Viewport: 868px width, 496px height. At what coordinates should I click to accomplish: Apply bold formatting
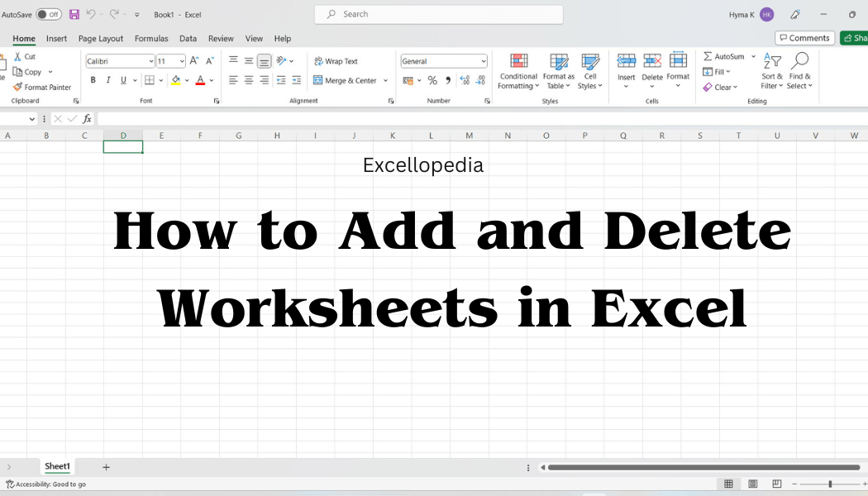coord(93,80)
